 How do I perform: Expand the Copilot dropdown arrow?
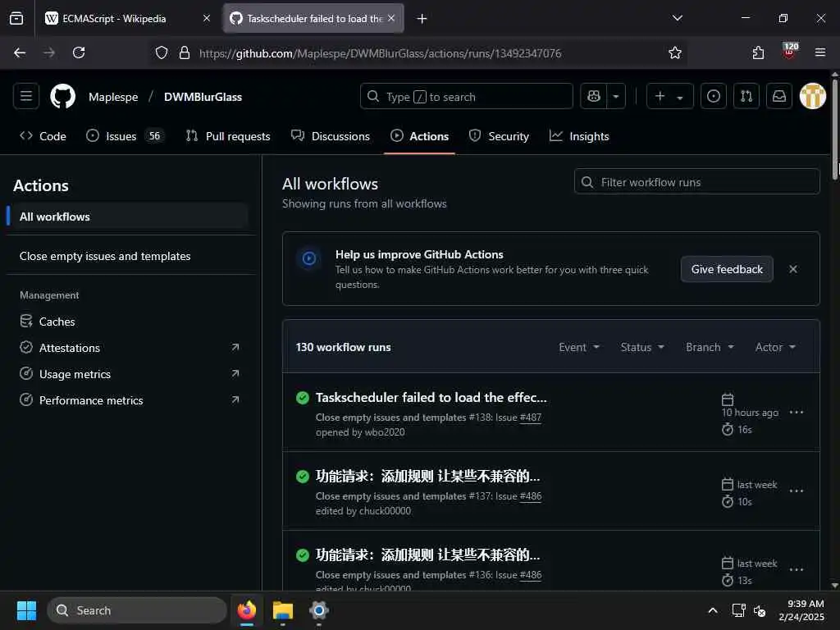click(616, 97)
